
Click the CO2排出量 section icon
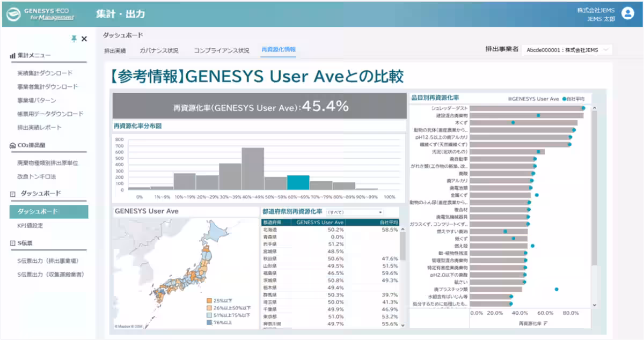coord(12,145)
